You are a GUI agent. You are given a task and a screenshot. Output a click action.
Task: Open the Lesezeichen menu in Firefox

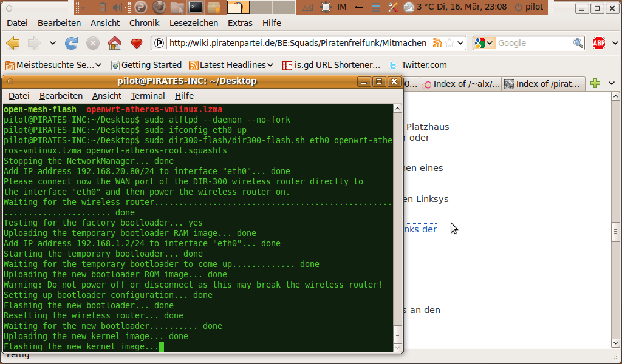pos(194,23)
